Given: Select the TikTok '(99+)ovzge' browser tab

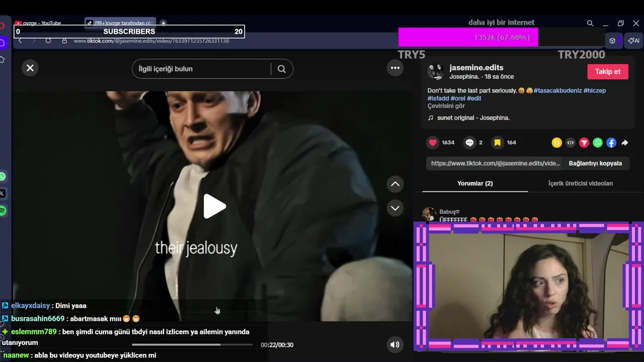Looking at the screenshot, I should [121, 23].
